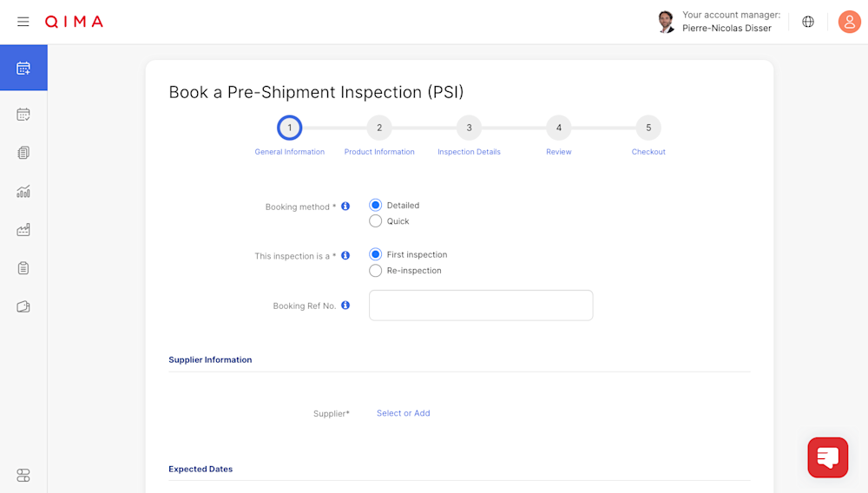Click the QIMA logo
The height and width of the screenshot is (493, 868).
(x=74, y=22)
